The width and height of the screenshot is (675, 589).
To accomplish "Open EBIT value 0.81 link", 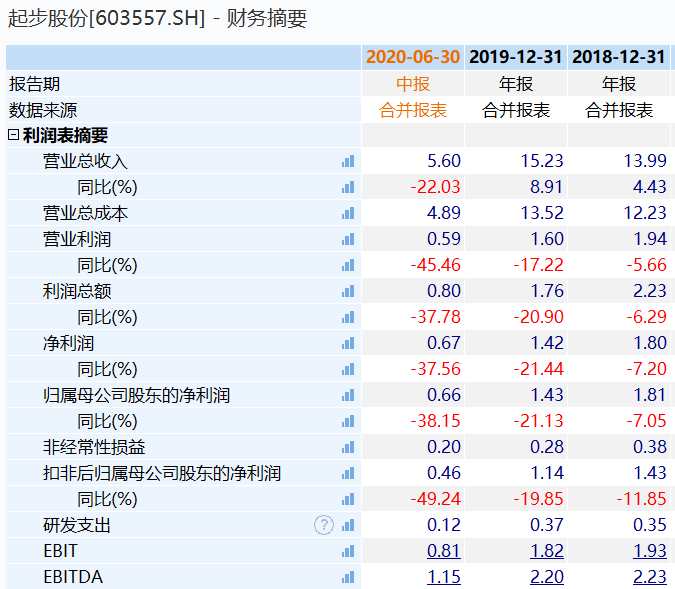I will [x=444, y=551].
